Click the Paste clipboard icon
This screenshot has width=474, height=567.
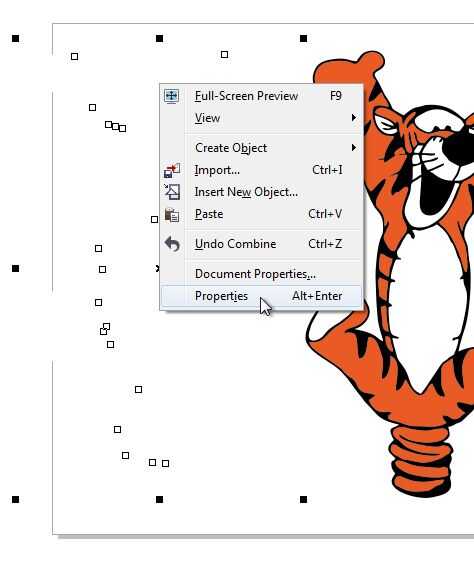pyautogui.click(x=172, y=214)
